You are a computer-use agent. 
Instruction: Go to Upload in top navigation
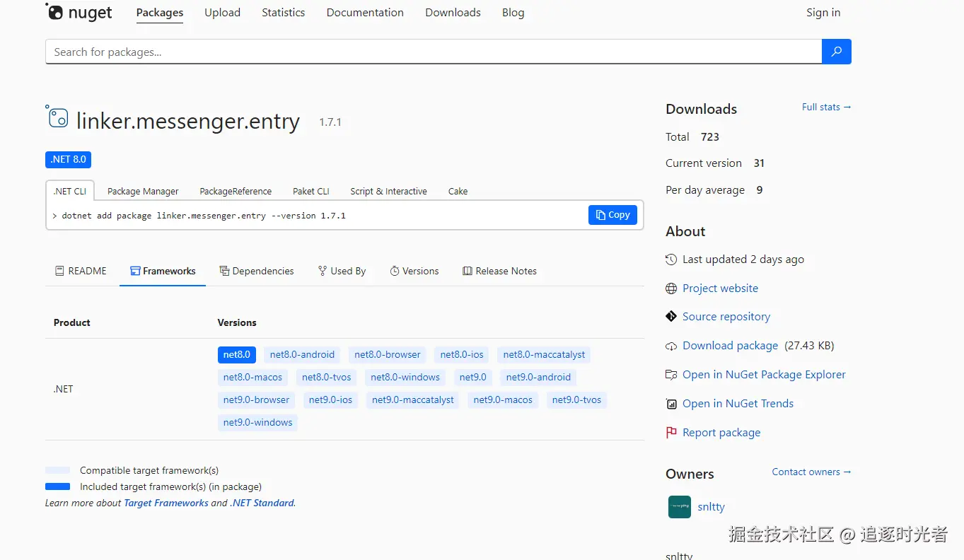tap(222, 13)
